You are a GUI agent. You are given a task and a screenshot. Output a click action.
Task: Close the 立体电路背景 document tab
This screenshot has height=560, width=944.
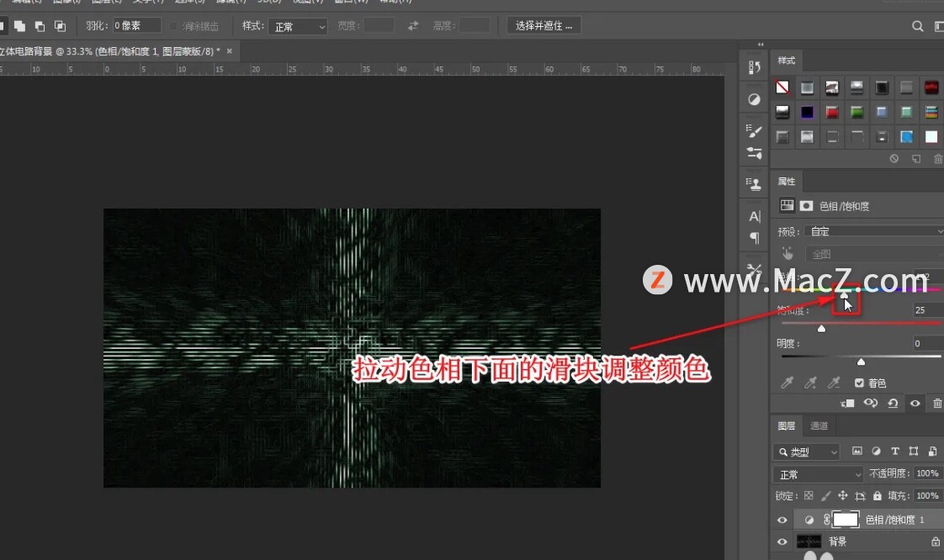(x=230, y=51)
